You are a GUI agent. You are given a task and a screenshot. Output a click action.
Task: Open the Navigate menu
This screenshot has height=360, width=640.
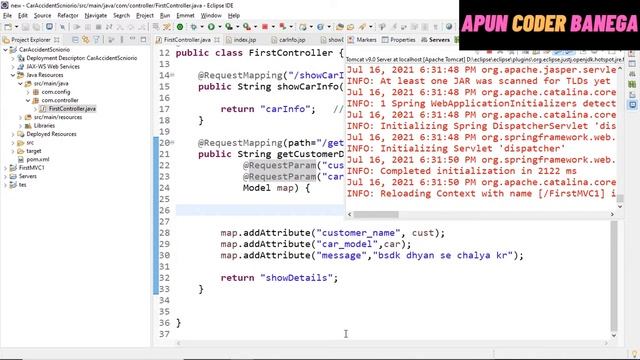(96, 16)
